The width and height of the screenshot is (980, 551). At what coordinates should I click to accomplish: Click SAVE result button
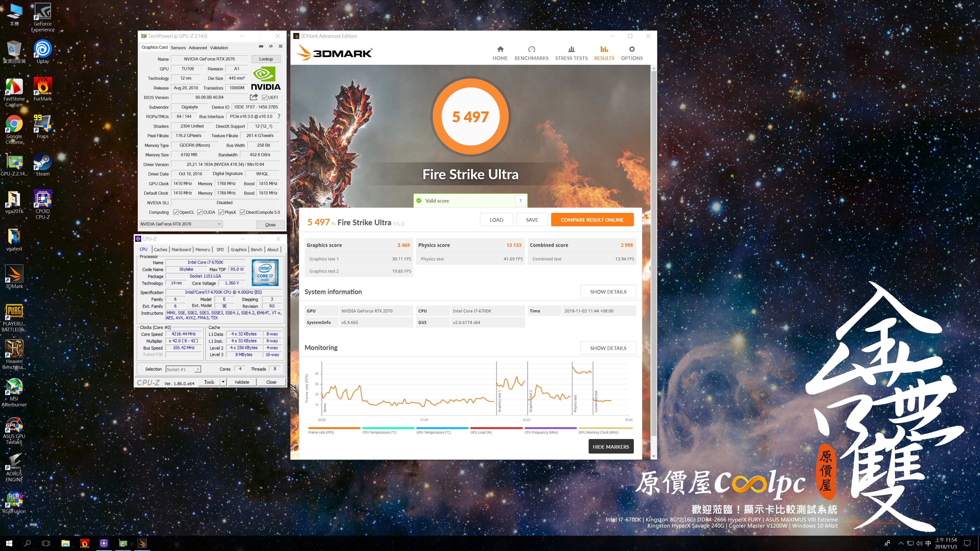tap(532, 220)
